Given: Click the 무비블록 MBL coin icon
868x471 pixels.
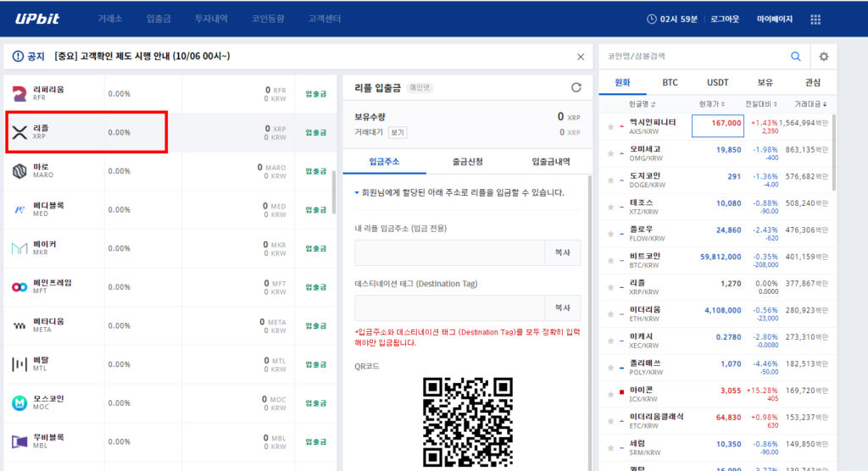Looking at the screenshot, I should [19, 441].
